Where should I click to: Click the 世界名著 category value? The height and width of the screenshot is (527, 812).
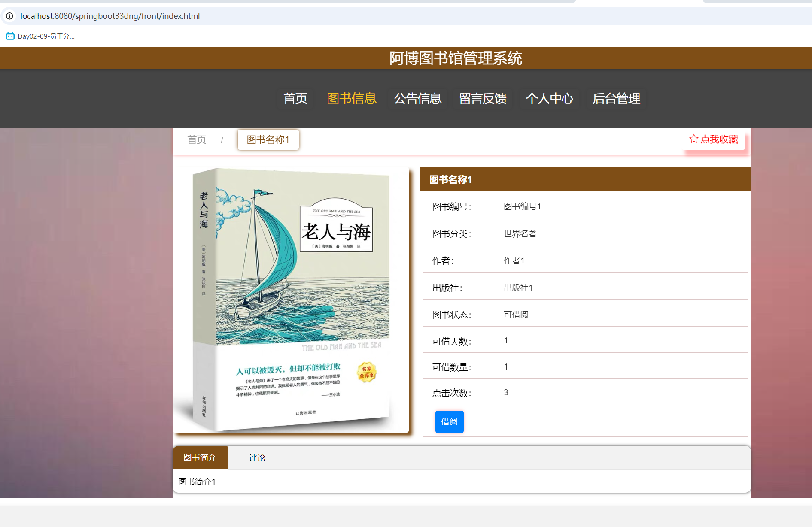tap(520, 233)
